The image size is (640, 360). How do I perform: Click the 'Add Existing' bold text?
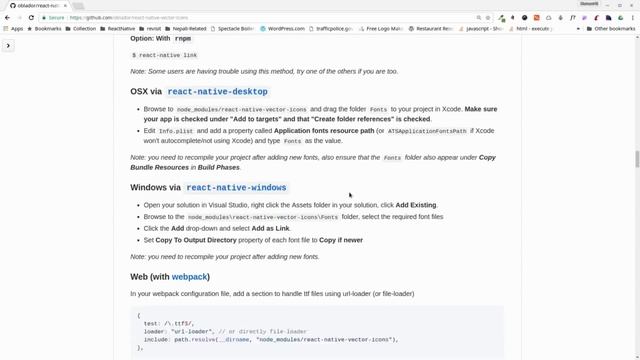(416, 205)
